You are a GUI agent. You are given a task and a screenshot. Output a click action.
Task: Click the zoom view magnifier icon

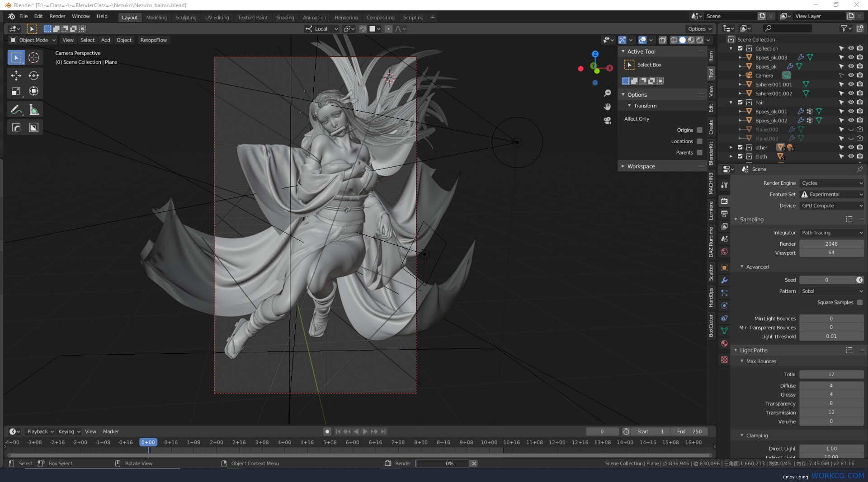607,93
